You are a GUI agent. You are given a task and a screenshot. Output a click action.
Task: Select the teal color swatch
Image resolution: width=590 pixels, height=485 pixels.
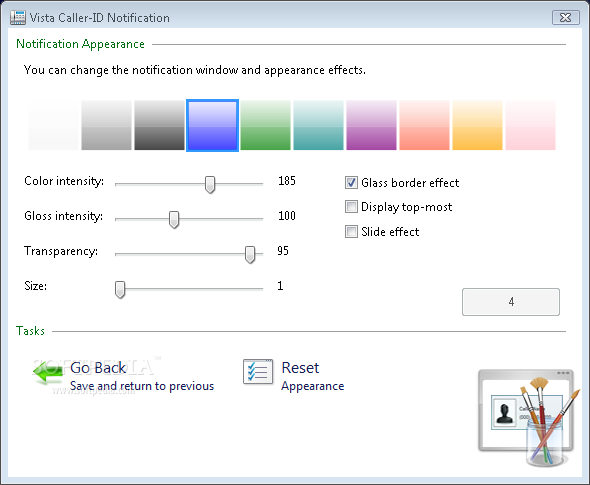pos(319,125)
